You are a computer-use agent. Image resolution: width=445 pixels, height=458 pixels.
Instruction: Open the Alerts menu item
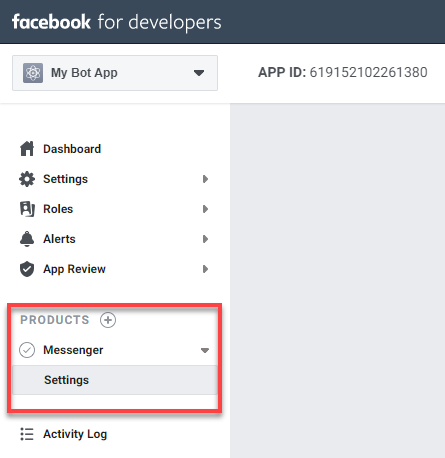59,239
